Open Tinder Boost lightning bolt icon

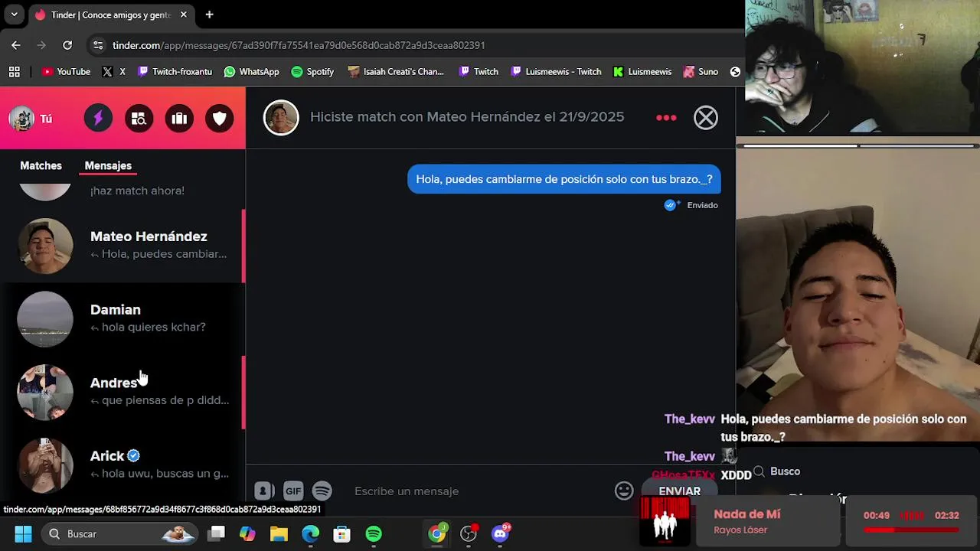click(x=98, y=119)
